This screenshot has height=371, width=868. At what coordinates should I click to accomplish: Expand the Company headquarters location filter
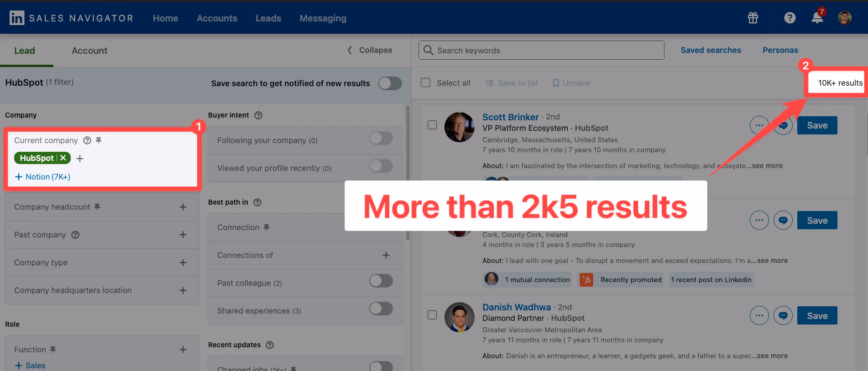(x=183, y=290)
